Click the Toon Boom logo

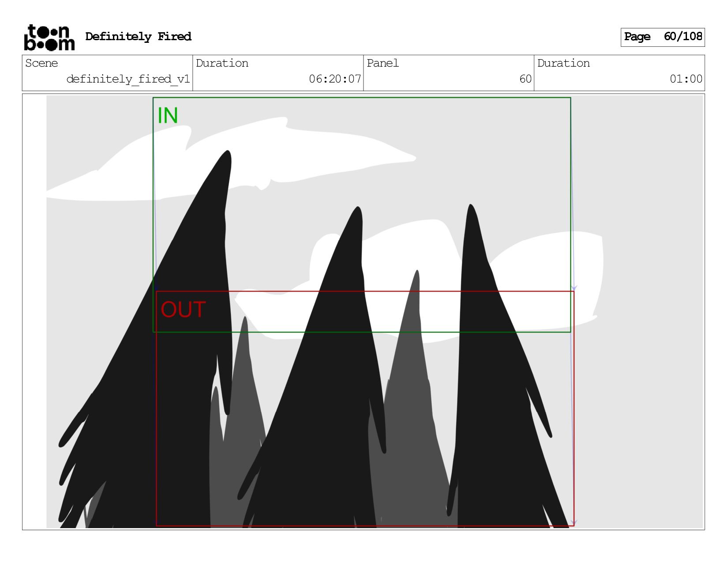49,37
